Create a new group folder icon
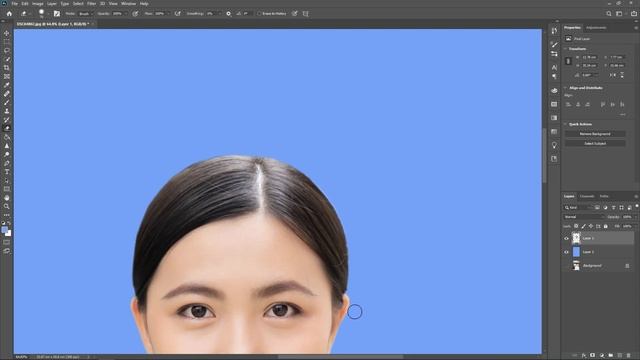 [611, 356]
